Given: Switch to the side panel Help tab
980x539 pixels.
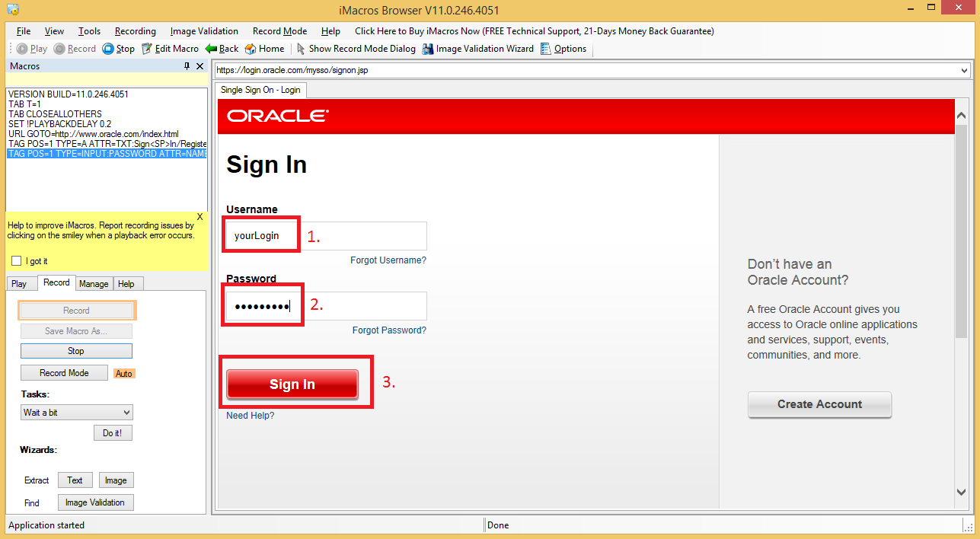Looking at the screenshot, I should [x=126, y=284].
